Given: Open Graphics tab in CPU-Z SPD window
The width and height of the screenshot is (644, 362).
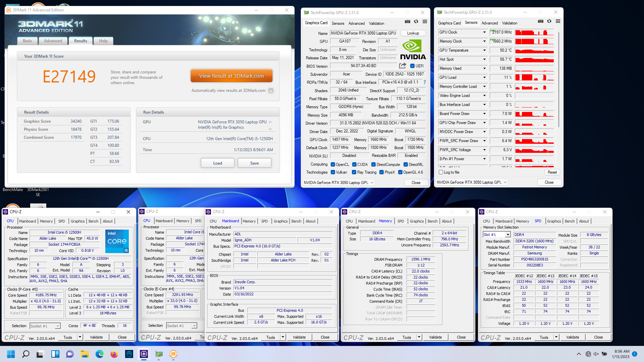Looking at the screenshot, I should tap(554, 221).
